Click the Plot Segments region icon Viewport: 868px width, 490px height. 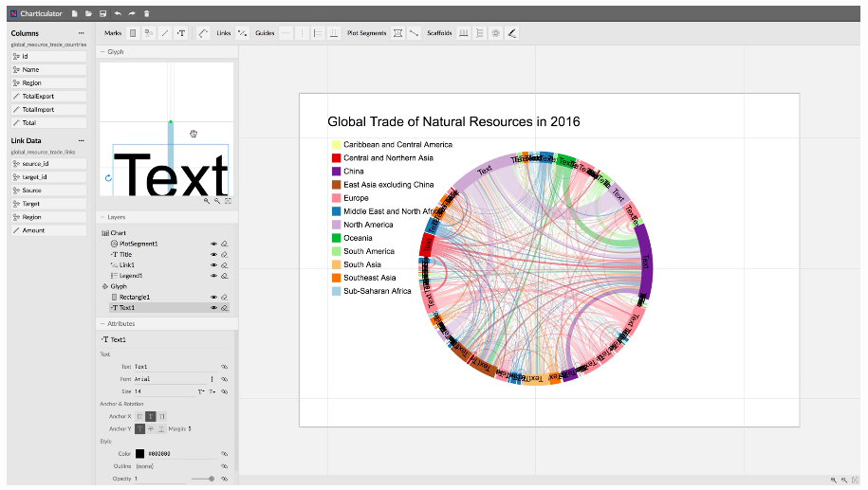click(x=397, y=33)
